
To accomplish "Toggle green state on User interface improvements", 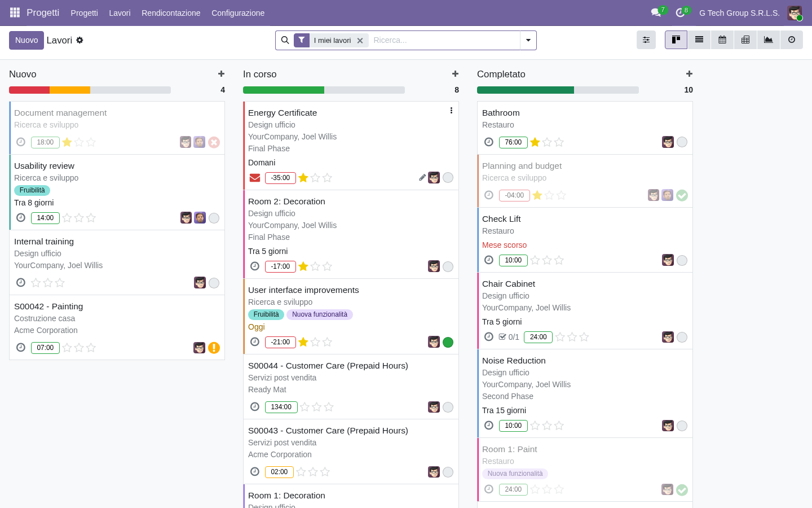I will pos(448,342).
